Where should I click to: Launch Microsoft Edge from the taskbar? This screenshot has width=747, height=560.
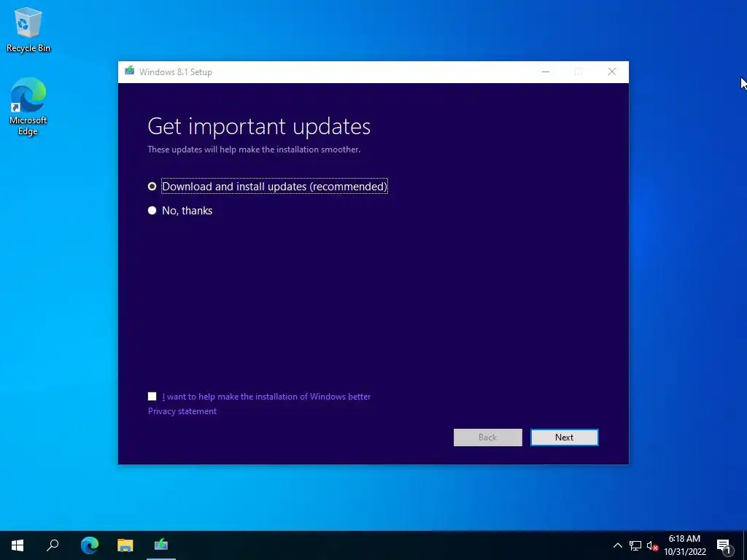click(90, 545)
